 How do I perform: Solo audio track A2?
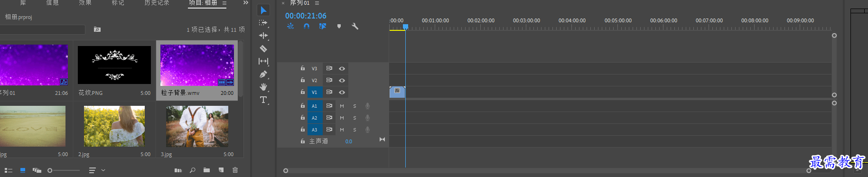[x=355, y=118]
